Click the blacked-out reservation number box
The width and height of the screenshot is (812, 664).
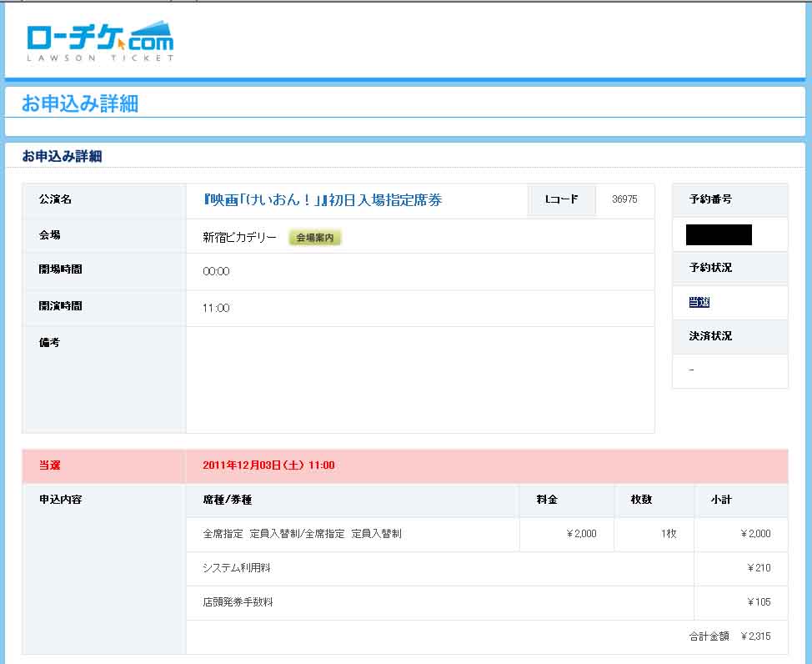click(x=719, y=234)
